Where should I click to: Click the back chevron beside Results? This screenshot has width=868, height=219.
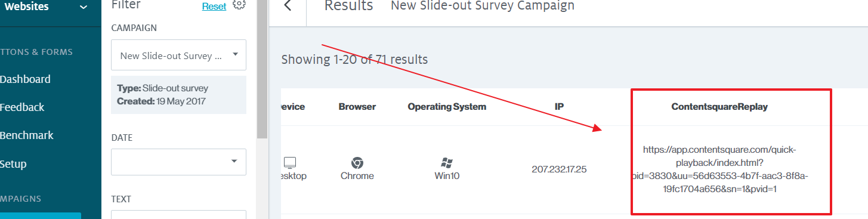[x=288, y=6]
